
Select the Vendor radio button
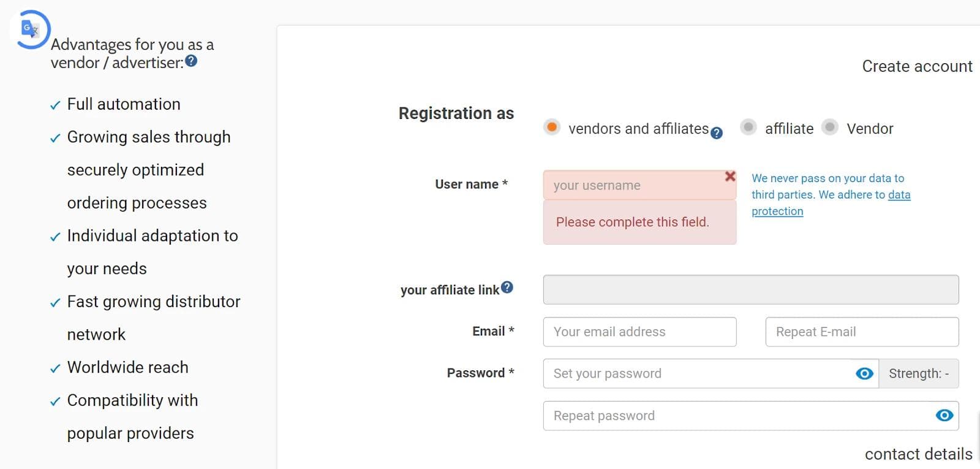(x=830, y=127)
